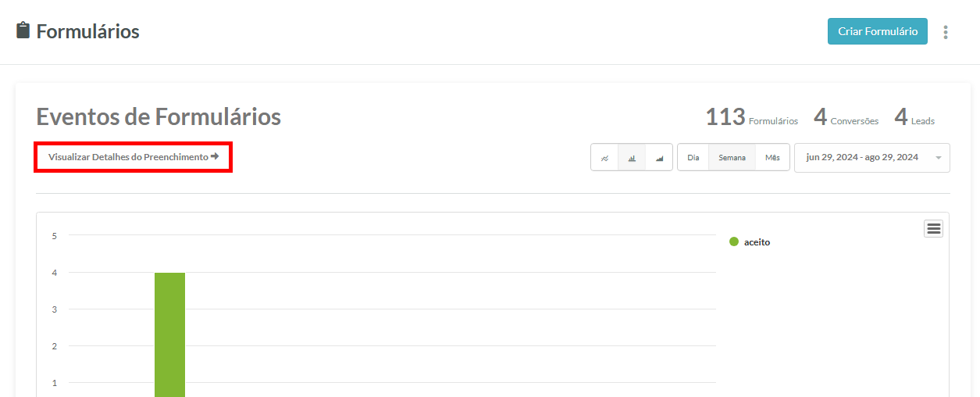Click the Criar Formulário button
980x397 pixels.
[x=878, y=31]
